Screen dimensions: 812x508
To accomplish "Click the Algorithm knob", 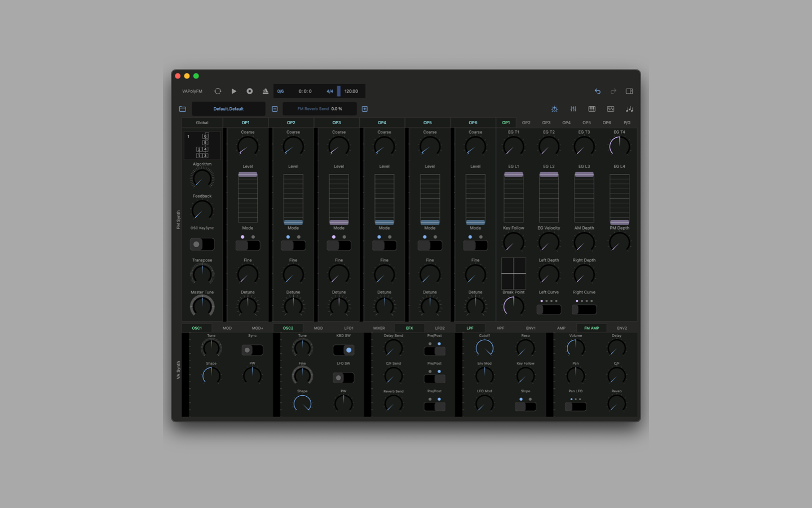I will pos(202,178).
